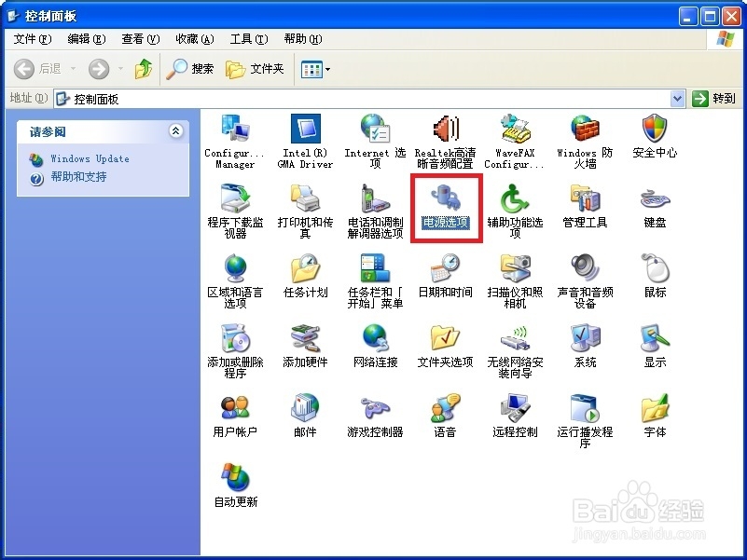This screenshot has height=560, width=747.
Task: Open the Windows Update link
Action: (90, 158)
